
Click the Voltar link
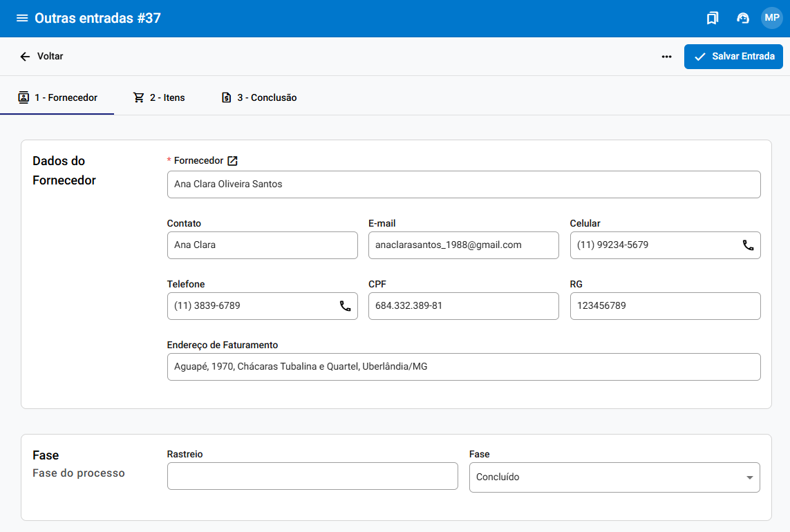point(50,57)
